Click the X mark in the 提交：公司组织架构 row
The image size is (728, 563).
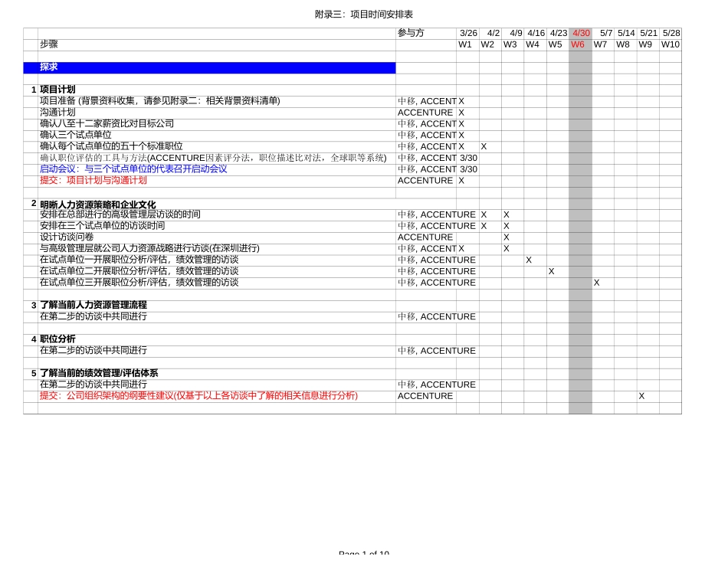tap(641, 396)
